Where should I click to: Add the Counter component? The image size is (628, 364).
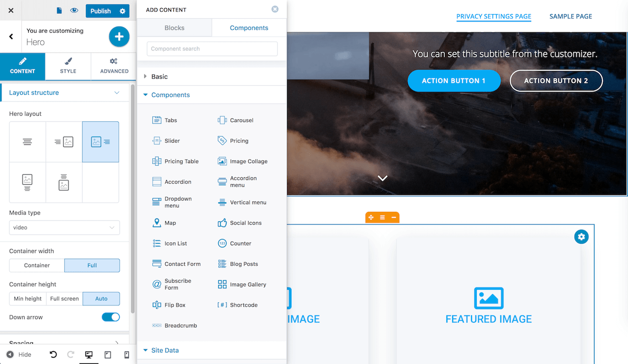pyautogui.click(x=234, y=243)
